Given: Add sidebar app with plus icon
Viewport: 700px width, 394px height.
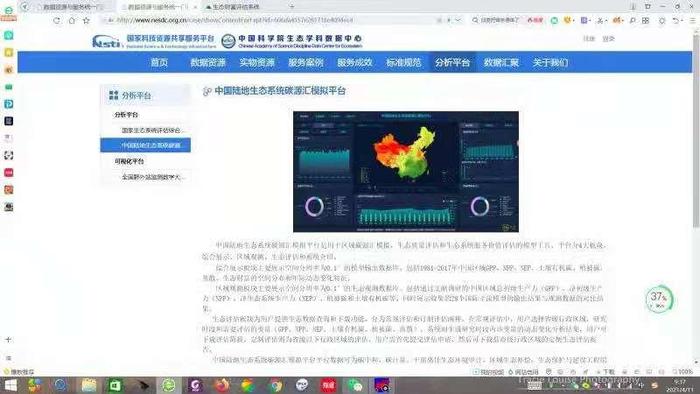Looking at the screenshot, I should coord(8,340).
